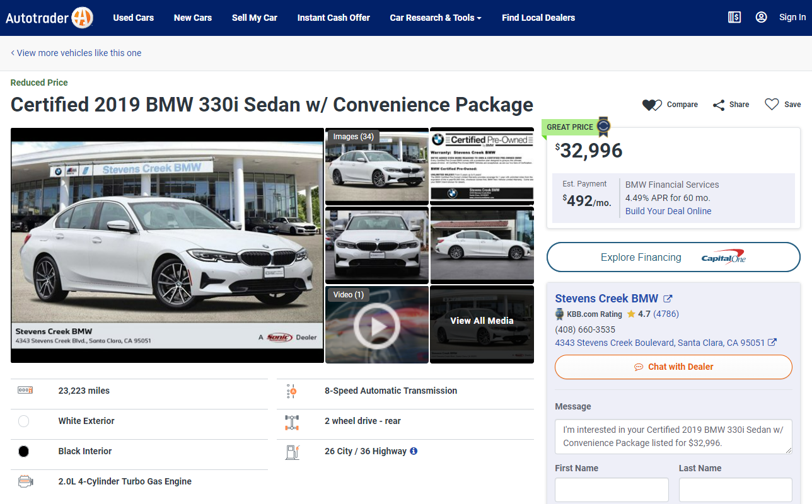
Task: Click the Reduced Price label
Action: click(x=39, y=83)
